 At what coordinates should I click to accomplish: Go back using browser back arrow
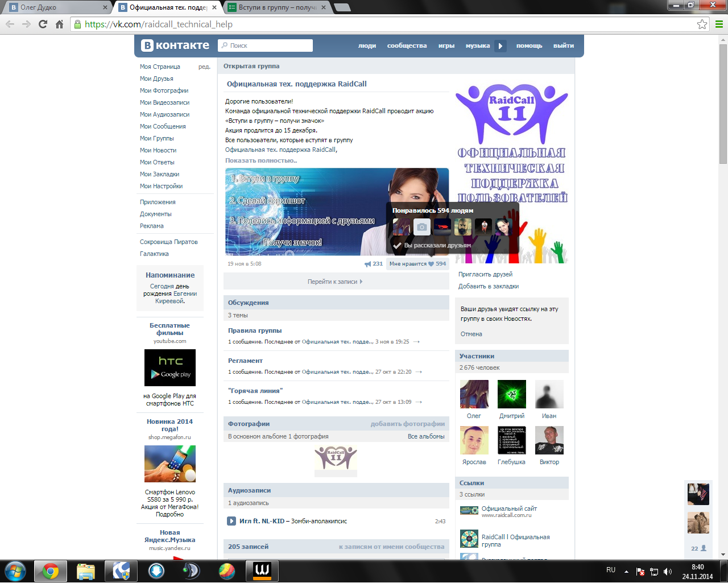click(10, 24)
